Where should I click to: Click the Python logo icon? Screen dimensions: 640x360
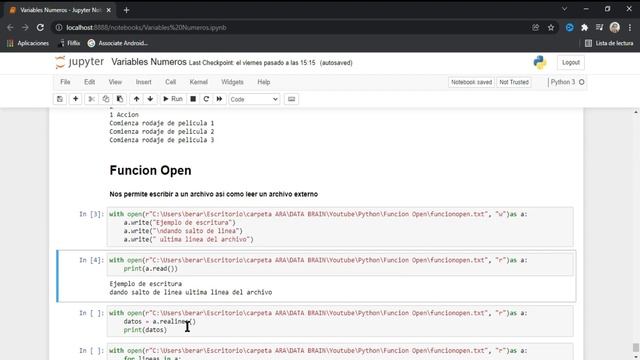pyautogui.click(x=540, y=62)
